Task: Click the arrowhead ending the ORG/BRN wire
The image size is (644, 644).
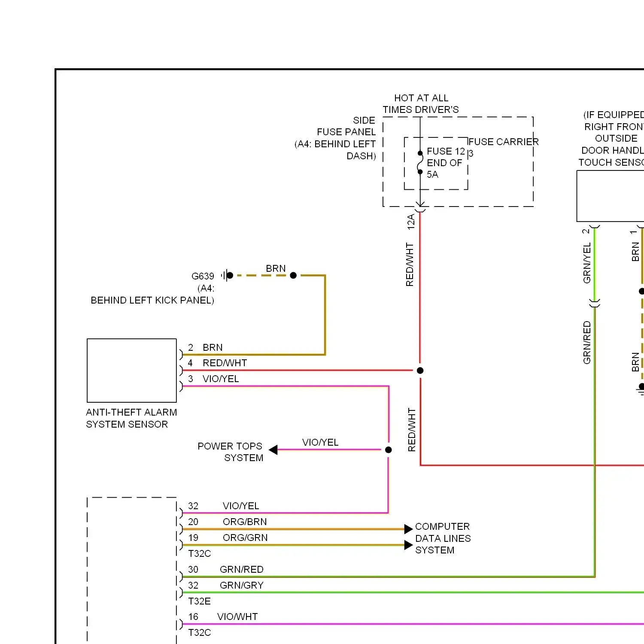Action: (408, 529)
